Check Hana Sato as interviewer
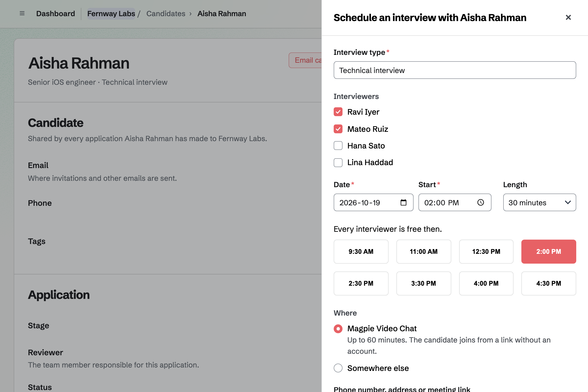Viewport: 588px width, 392px height. point(338,146)
